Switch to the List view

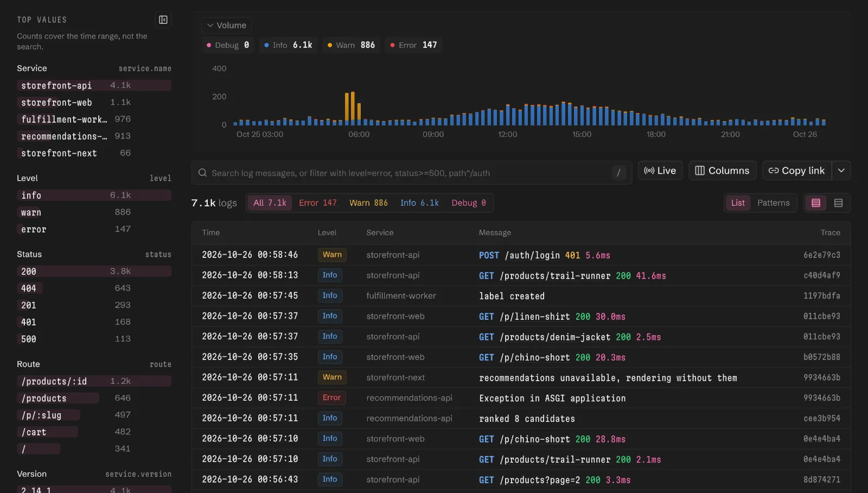[738, 203]
